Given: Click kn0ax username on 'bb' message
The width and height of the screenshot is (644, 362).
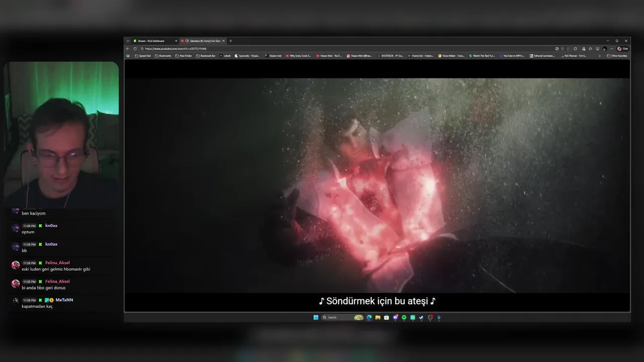Looking at the screenshot, I should pyautogui.click(x=51, y=244).
